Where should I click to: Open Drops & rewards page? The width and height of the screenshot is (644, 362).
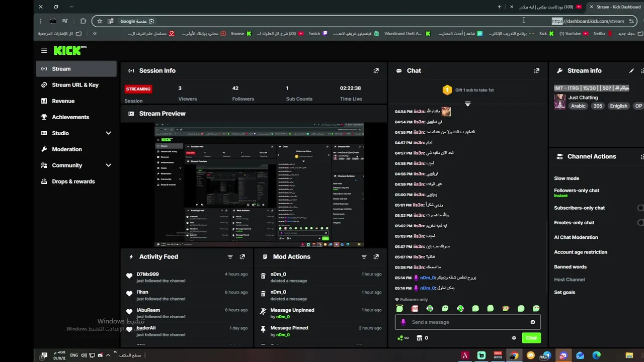point(76,182)
